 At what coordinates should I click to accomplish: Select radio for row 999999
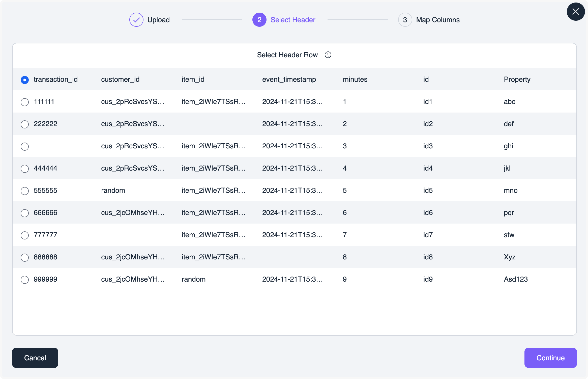(x=25, y=280)
